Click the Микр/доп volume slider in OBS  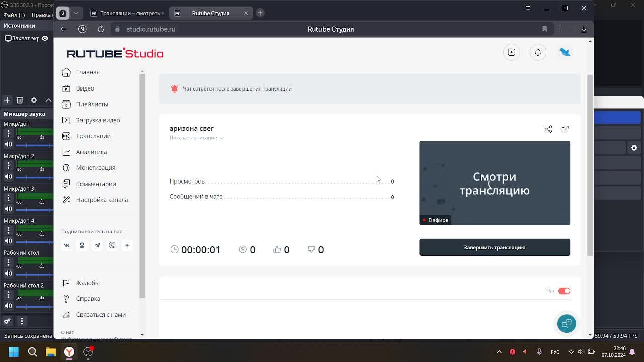click(34, 145)
